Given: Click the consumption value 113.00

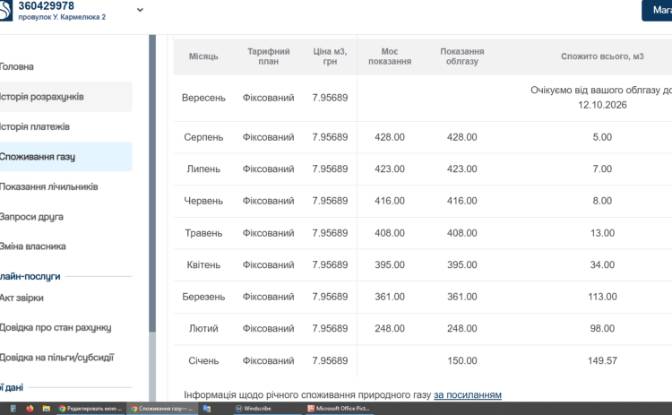Looking at the screenshot, I should coord(602,297).
